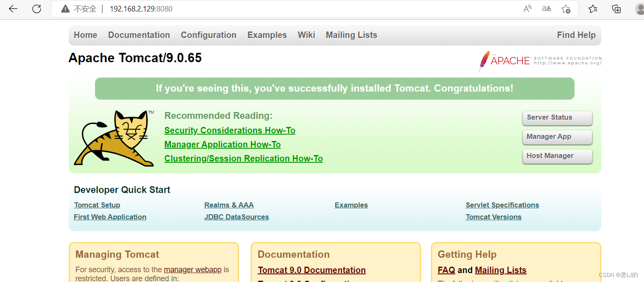Click the Host Manager button
The height and width of the screenshot is (282, 644).
pyautogui.click(x=557, y=156)
